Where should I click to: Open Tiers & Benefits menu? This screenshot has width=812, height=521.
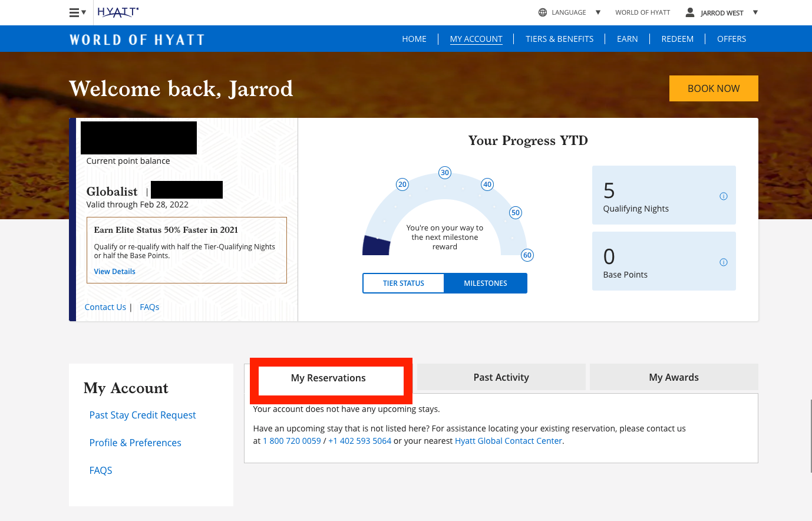pos(560,39)
